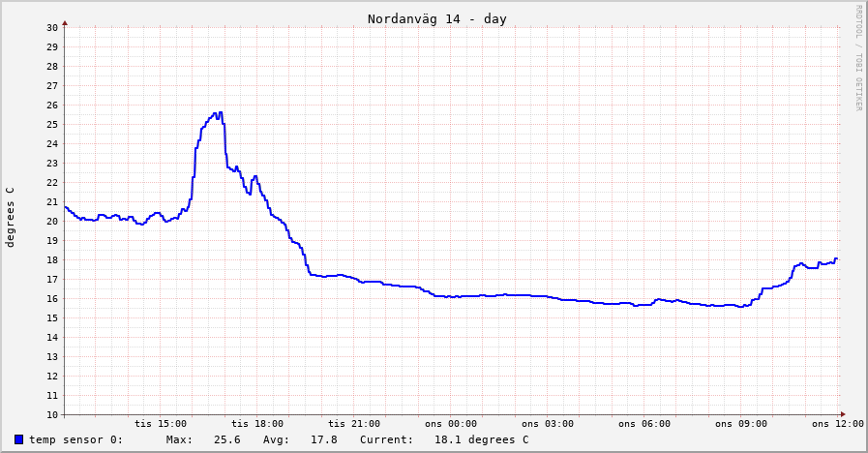Click the 'ons 00:00' time axis label
868x453 pixels.
point(451,424)
